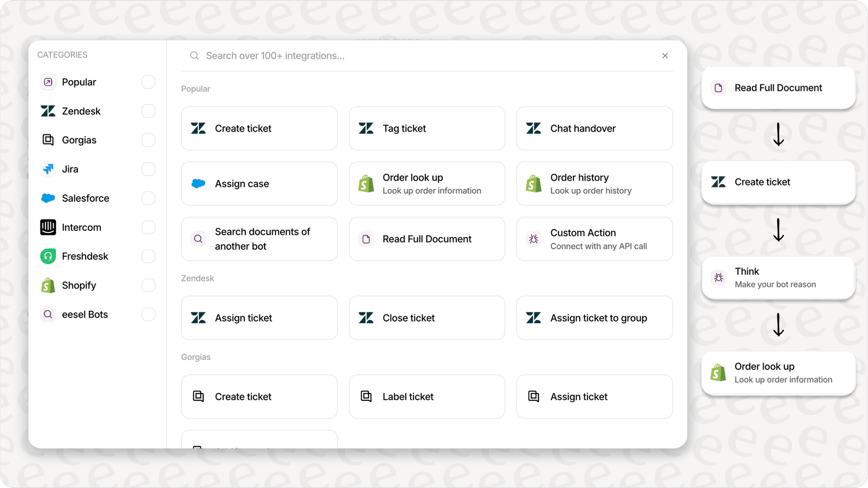This screenshot has height=488, width=868.
Task: Focus the Search over 100+ integrations field
Action: coord(427,56)
